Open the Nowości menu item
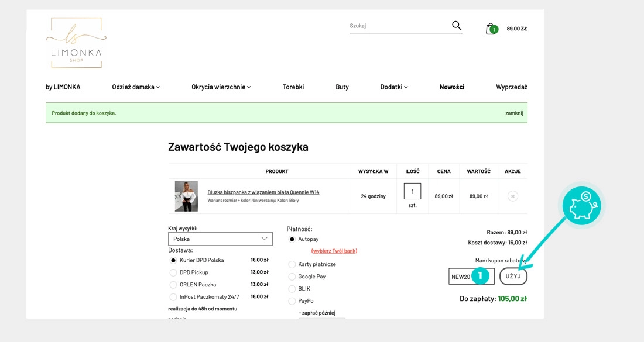644x342 pixels. (451, 87)
